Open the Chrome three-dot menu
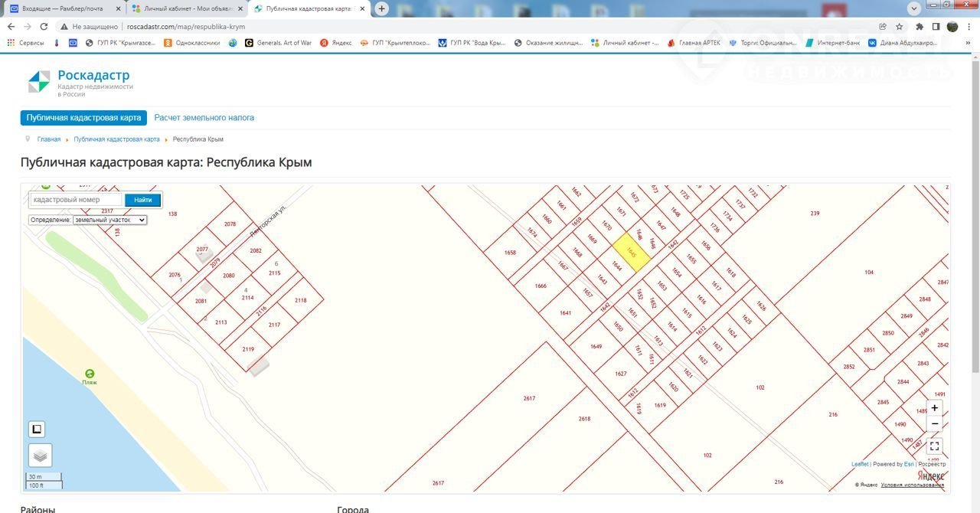 [969, 26]
